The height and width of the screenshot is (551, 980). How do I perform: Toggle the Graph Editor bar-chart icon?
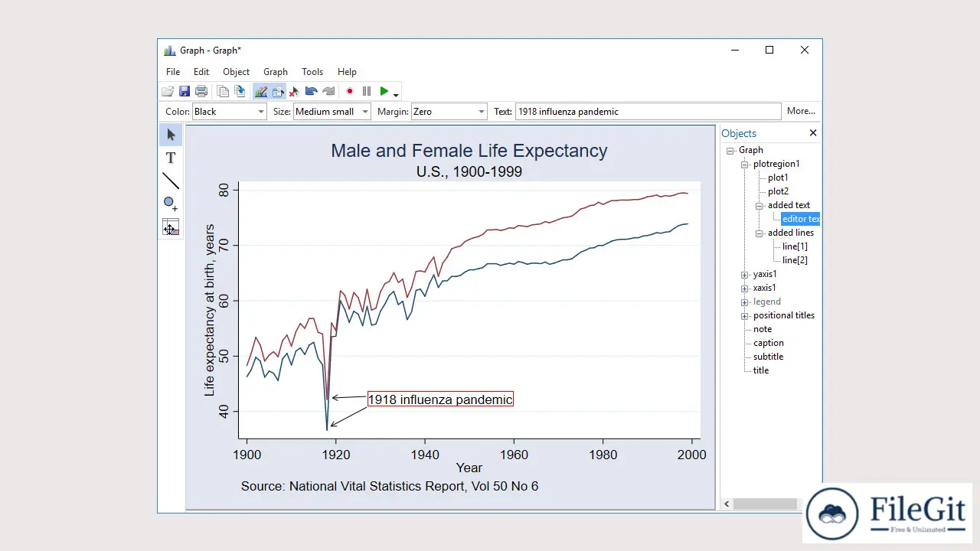click(261, 92)
